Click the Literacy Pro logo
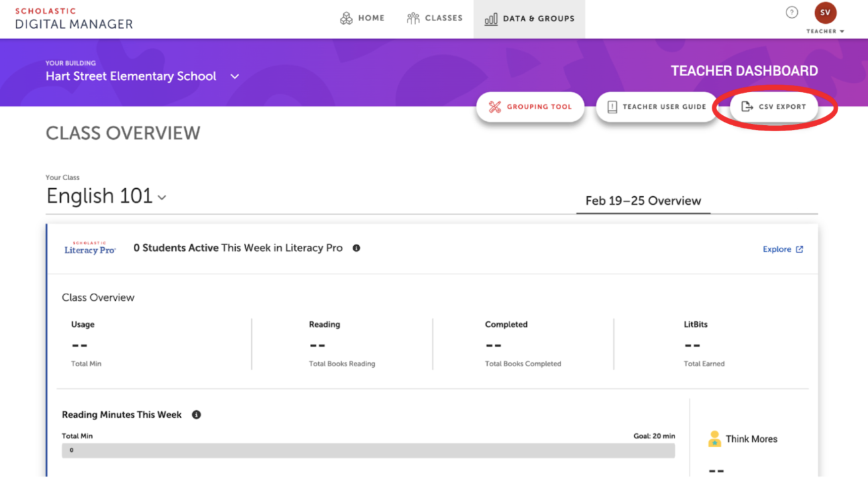The image size is (868, 479). coord(90,248)
